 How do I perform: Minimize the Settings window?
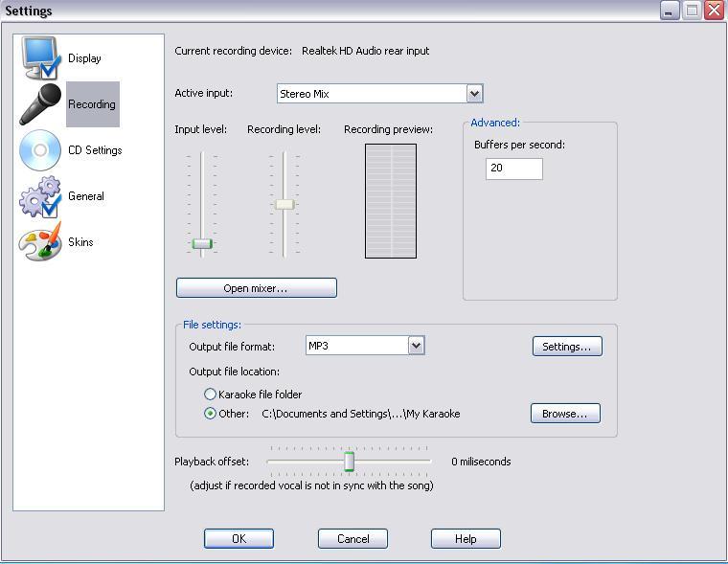(x=670, y=11)
